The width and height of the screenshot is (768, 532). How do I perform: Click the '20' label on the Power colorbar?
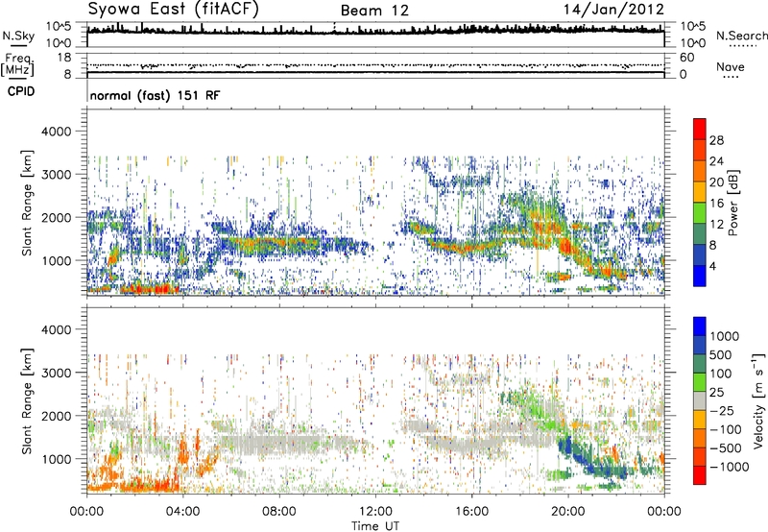pos(716,182)
